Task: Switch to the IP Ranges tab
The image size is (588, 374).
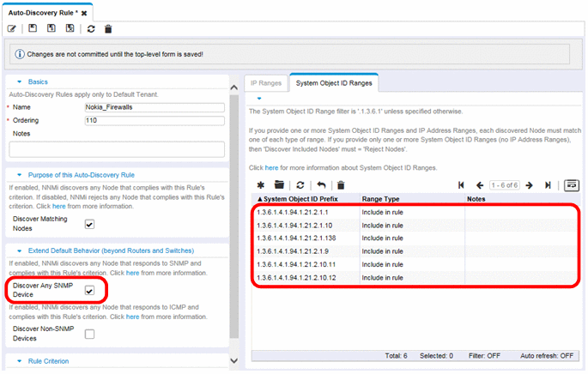Action: point(264,83)
